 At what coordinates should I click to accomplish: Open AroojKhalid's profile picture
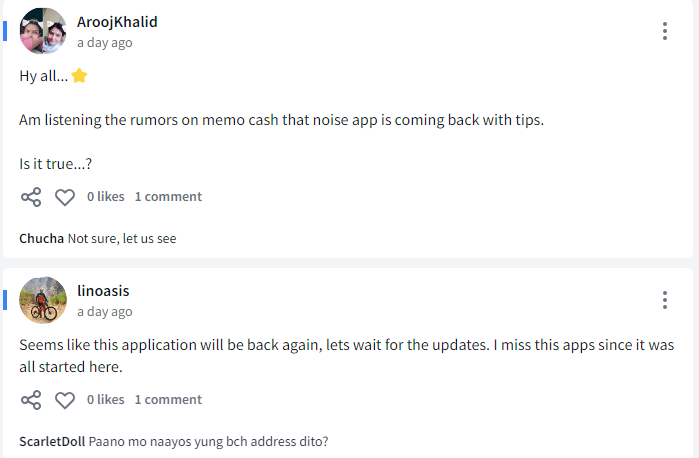click(x=43, y=31)
